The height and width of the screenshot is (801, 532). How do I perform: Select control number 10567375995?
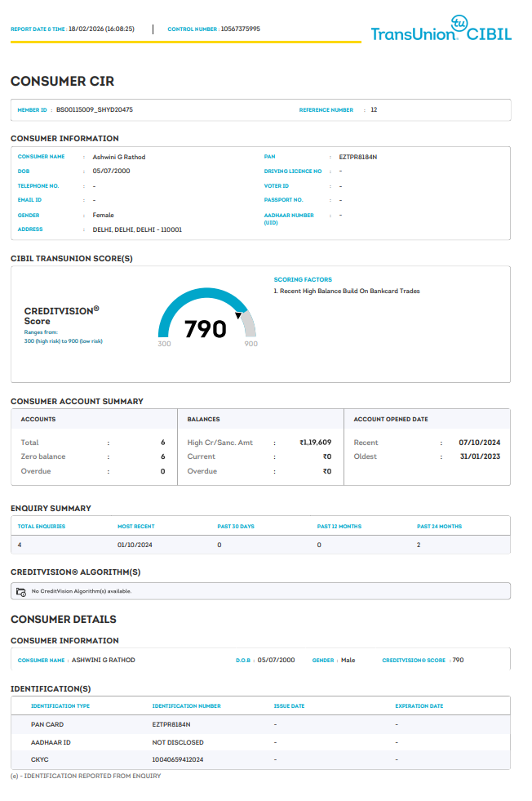point(241,29)
